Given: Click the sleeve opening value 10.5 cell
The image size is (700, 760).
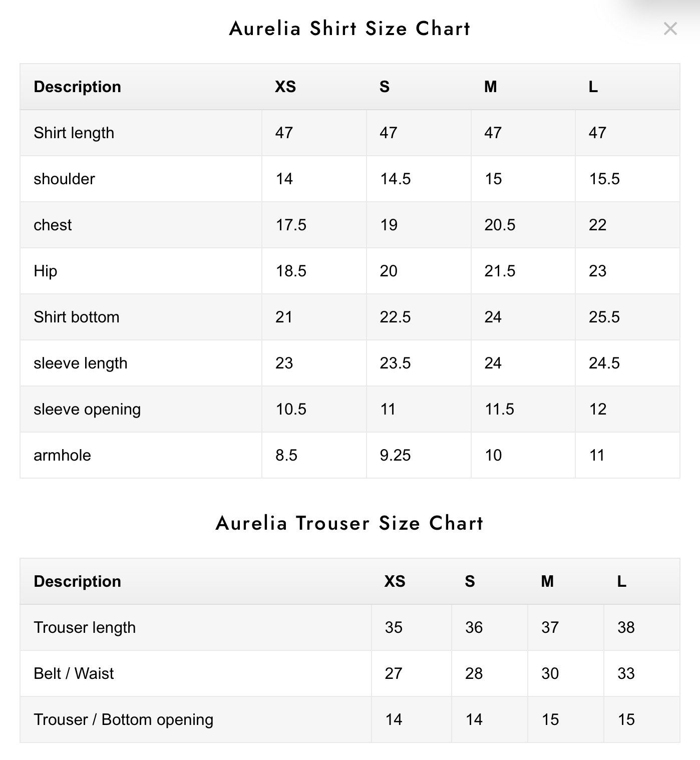Looking at the screenshot, I should pyautogui.click(x=314, y=409).
